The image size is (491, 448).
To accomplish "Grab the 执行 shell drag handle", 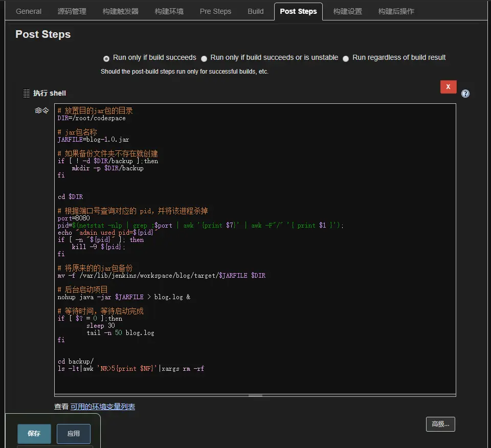I will [26, 93].
